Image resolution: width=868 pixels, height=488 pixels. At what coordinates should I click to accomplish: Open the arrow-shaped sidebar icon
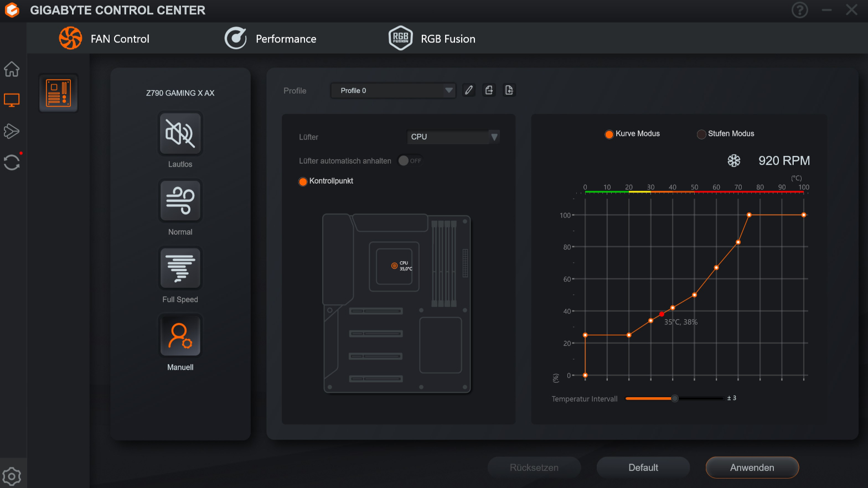(x=12, y=131)
